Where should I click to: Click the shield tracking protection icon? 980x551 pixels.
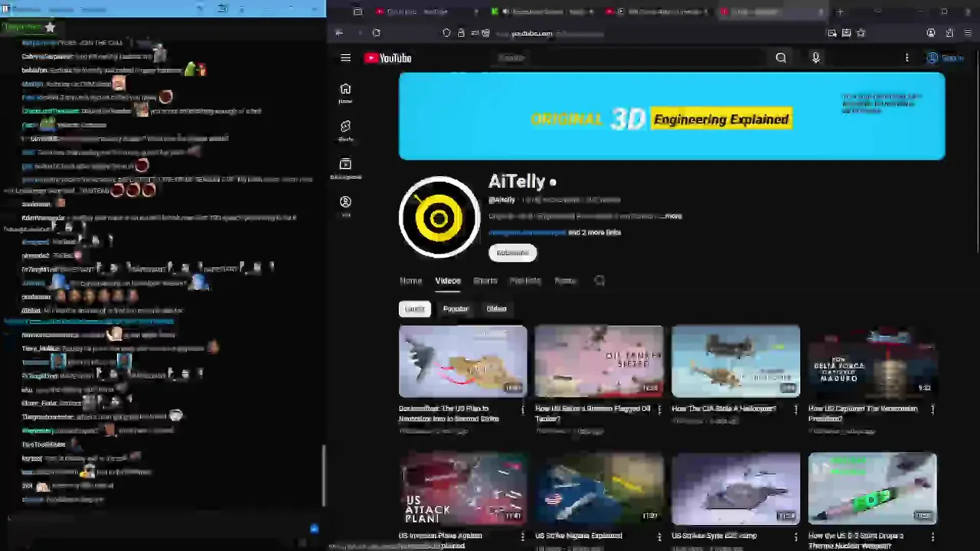(x=446, y=33)
